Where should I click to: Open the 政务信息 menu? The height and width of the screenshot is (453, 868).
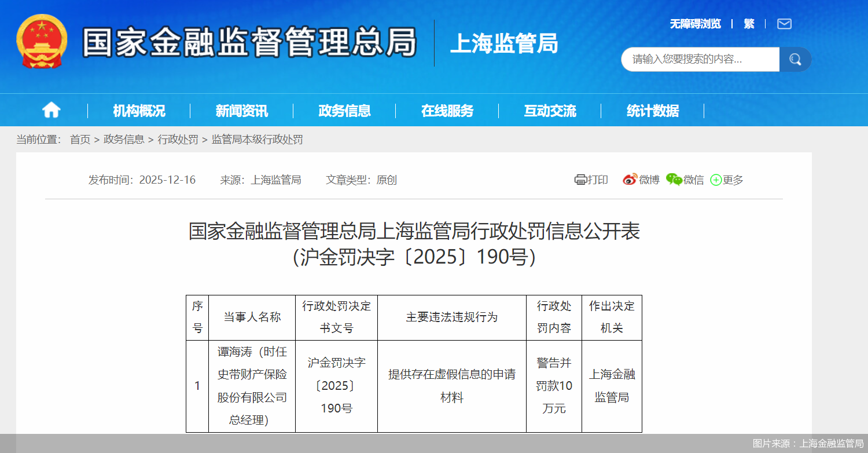click(345, 110)
